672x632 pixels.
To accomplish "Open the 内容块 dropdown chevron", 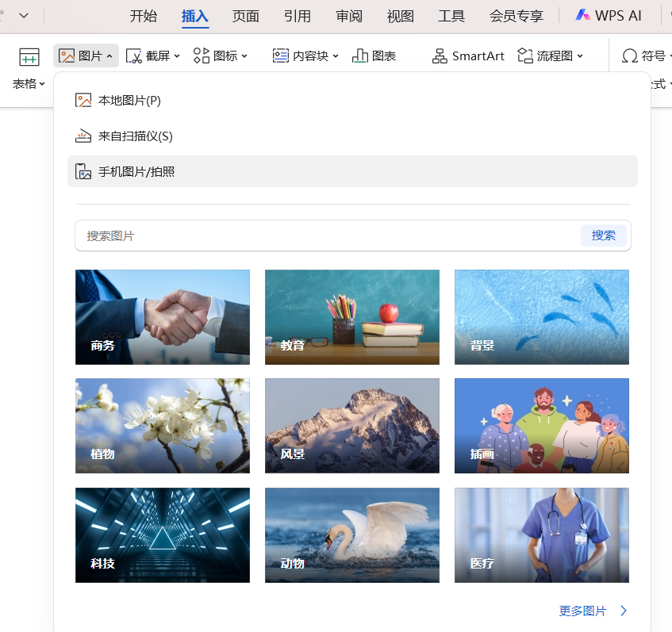I will (x=336, y=56).
